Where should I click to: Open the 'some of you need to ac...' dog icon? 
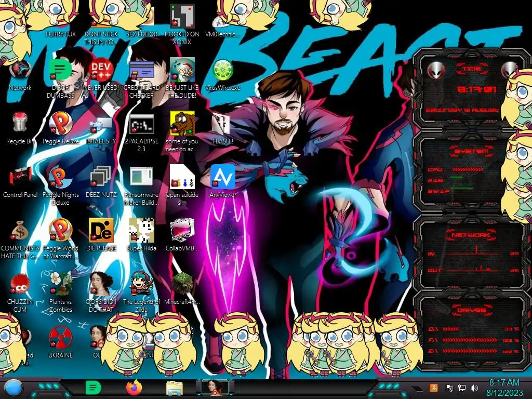[182, 132]
